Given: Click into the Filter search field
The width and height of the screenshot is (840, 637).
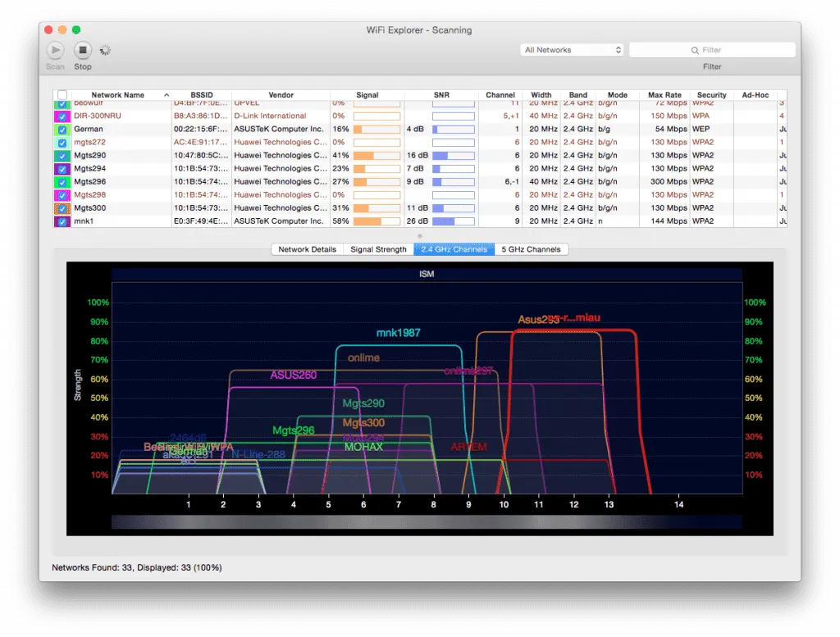Looking at the screenshot, I should point(712,50).
